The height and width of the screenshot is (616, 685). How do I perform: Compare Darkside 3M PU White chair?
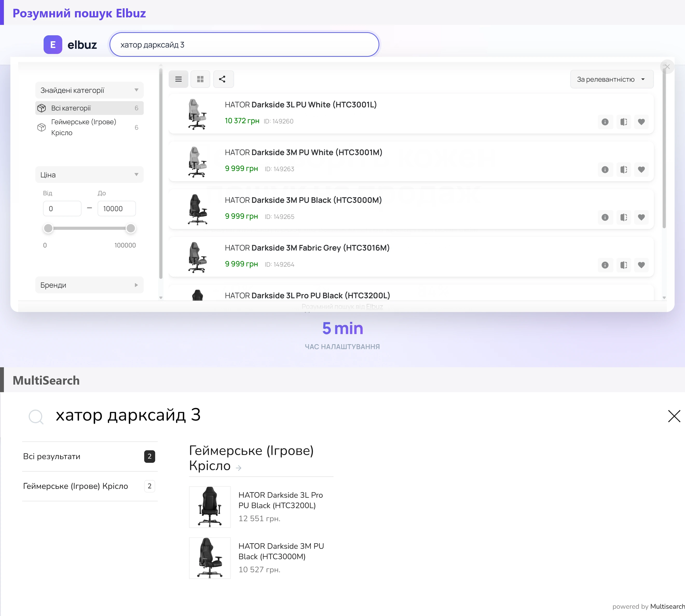coord(623,170)
